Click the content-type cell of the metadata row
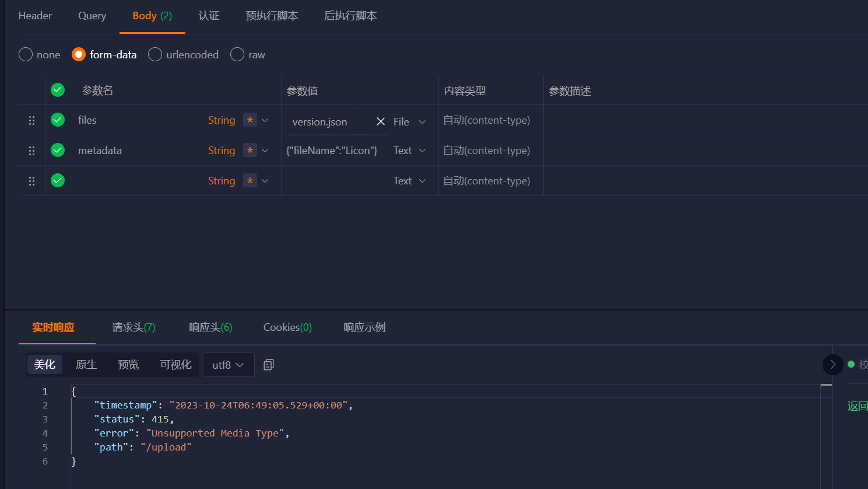The image size is (868, 489). tap(491, 151)
